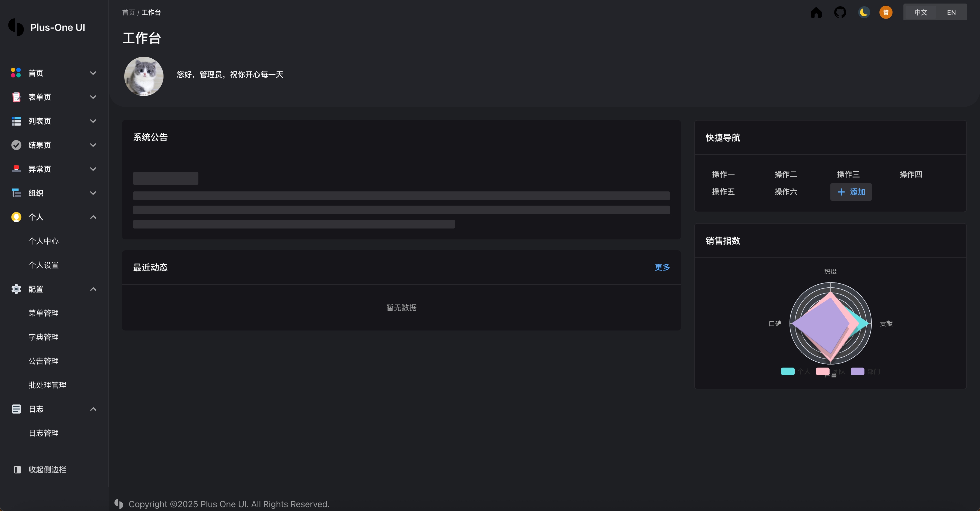Click 更多 link in recent activity
980x511 pixels.
point(662,267)
